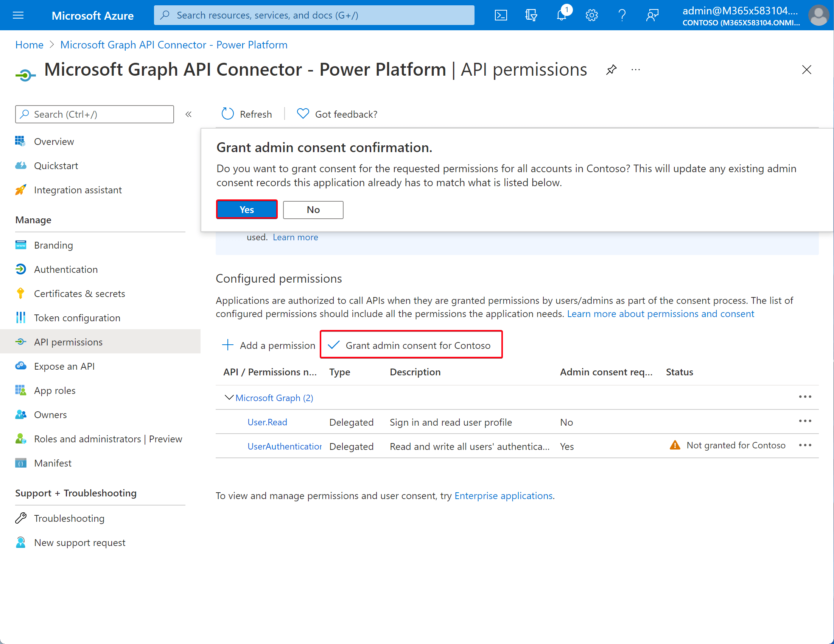Open more options for User.Read row
Screen dimensions: 834x644
pos(805,421)
